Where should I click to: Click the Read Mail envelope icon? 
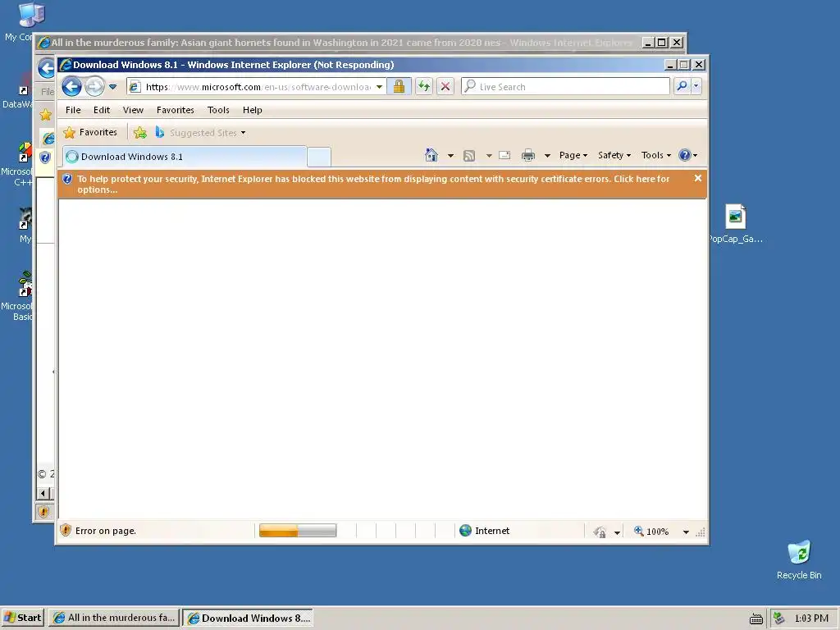click(x=504, y=155)
